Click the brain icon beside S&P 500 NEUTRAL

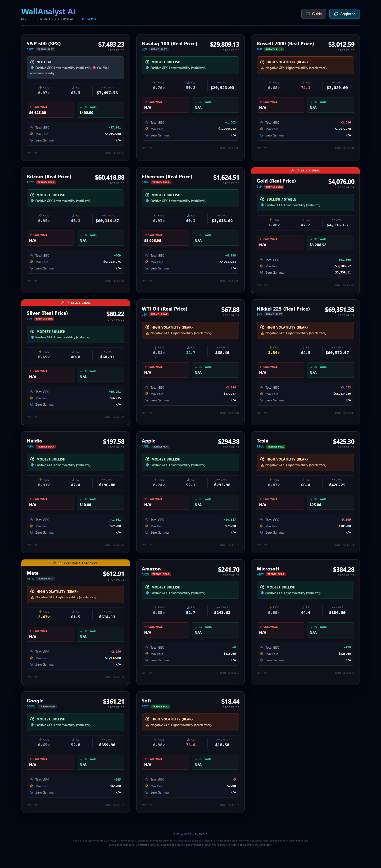coord(32,62)
